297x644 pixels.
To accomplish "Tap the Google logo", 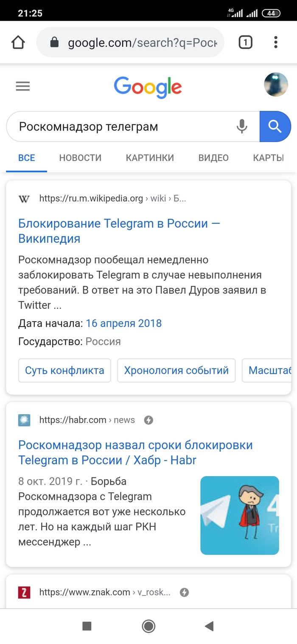I will point(148,87).
